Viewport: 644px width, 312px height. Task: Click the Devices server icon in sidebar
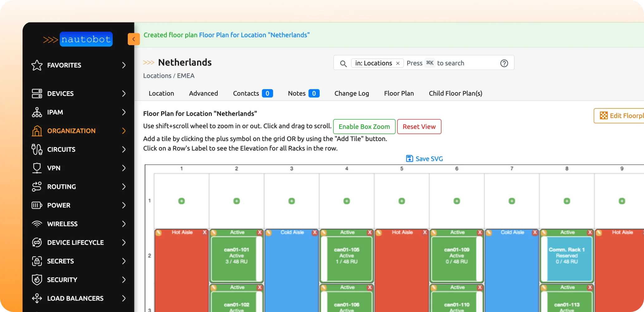coord(37,93)
